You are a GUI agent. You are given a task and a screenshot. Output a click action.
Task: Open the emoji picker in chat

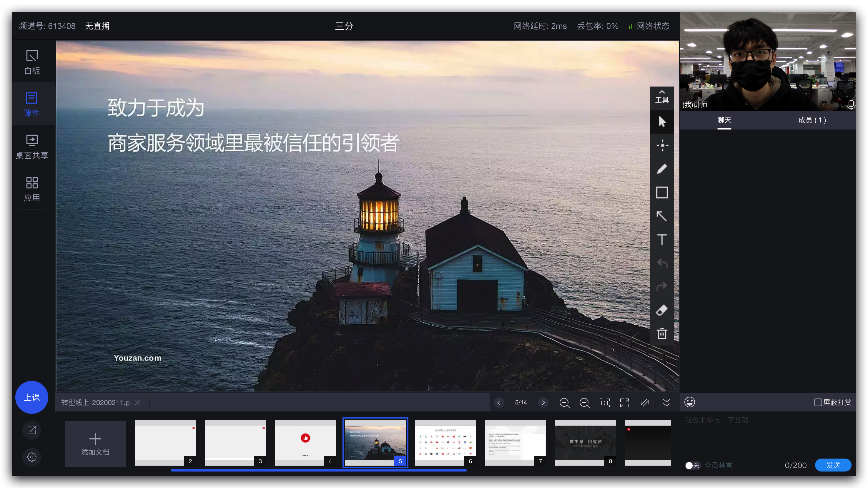pos(690,402)
